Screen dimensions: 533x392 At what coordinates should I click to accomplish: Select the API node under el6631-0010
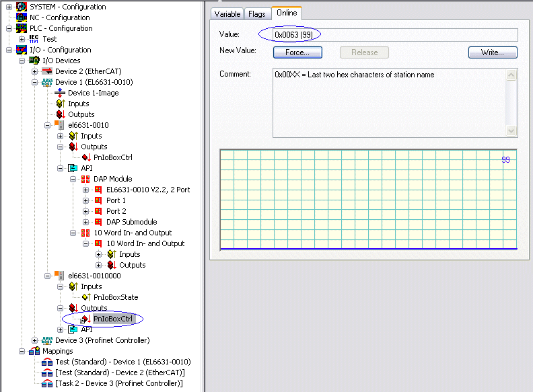(87, 168)
